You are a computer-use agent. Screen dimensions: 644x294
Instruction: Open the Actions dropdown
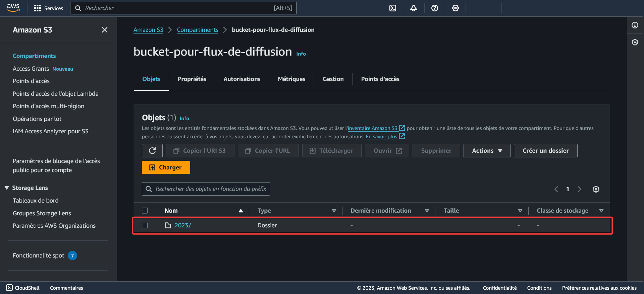pyautogui.click(x=487, y=151)
